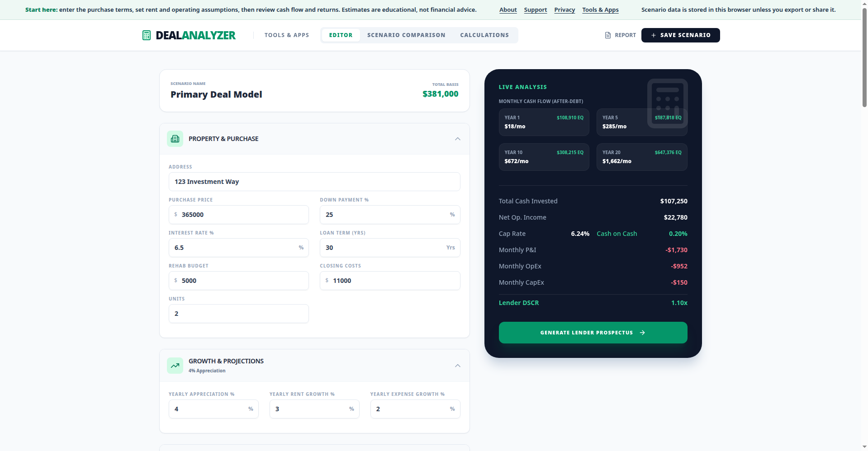This screenshot has width=868, height=451.
Task: Open the Tools & Apps link in top banner
Action: point(600,10)
